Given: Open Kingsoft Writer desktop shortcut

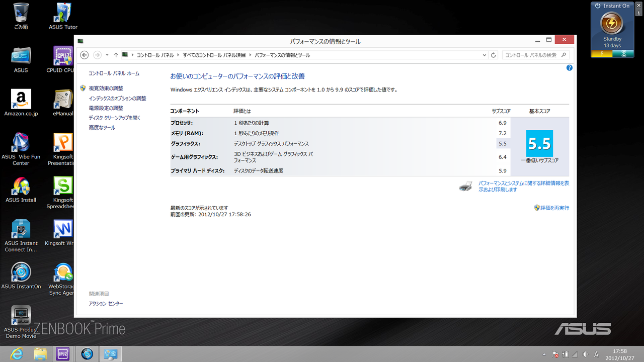Looking at the screenshot, I should pos(59,232).
